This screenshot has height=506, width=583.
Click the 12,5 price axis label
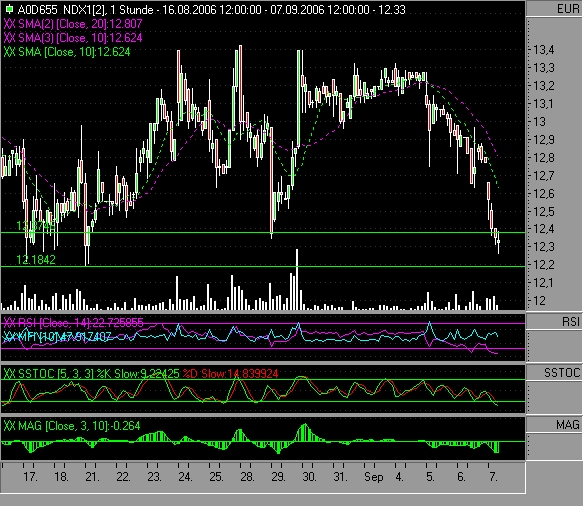pyautogui.click(x=544, y=212)
